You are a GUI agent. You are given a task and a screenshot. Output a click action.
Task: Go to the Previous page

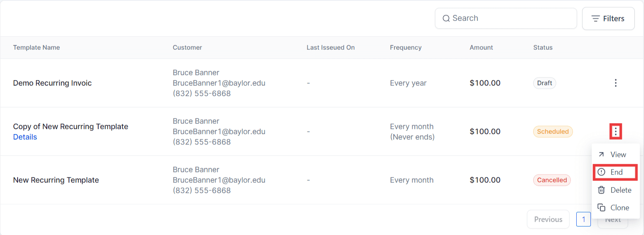click(548, 219)
